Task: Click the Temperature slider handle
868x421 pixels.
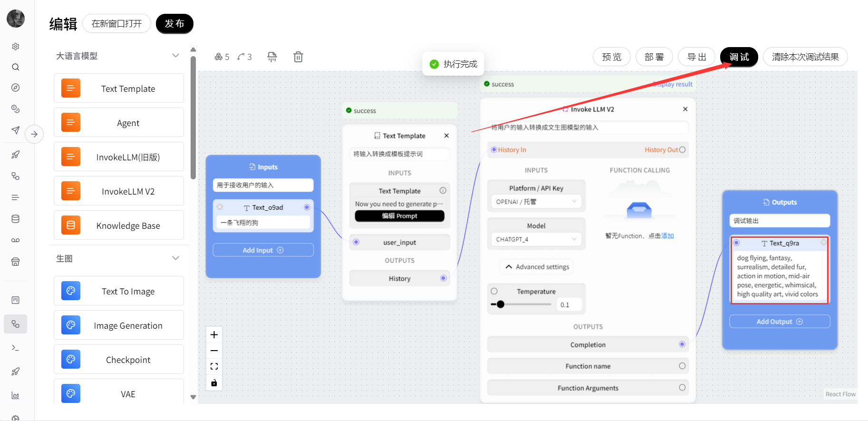Action: [x=501, y=304]
